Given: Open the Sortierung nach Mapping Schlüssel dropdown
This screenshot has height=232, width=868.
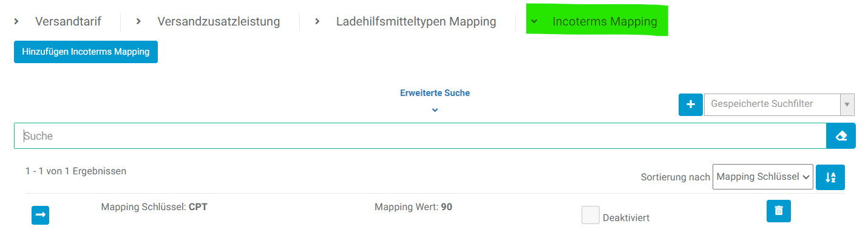Looking at the screenshot, I should pyautogui.click(x=763, y=177).
